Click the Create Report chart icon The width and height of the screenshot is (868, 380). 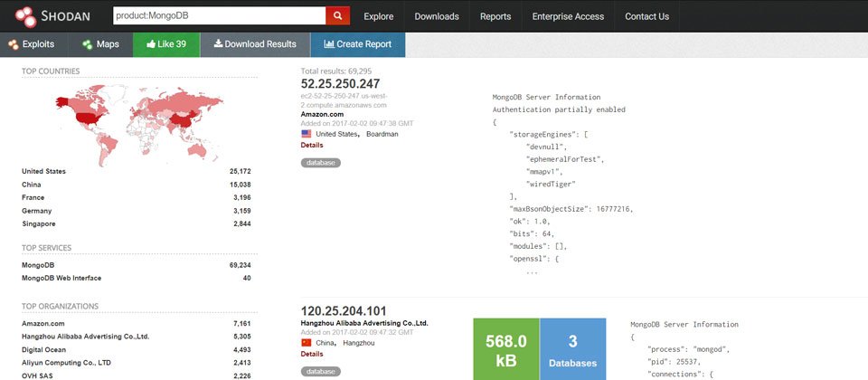[329, 44]
